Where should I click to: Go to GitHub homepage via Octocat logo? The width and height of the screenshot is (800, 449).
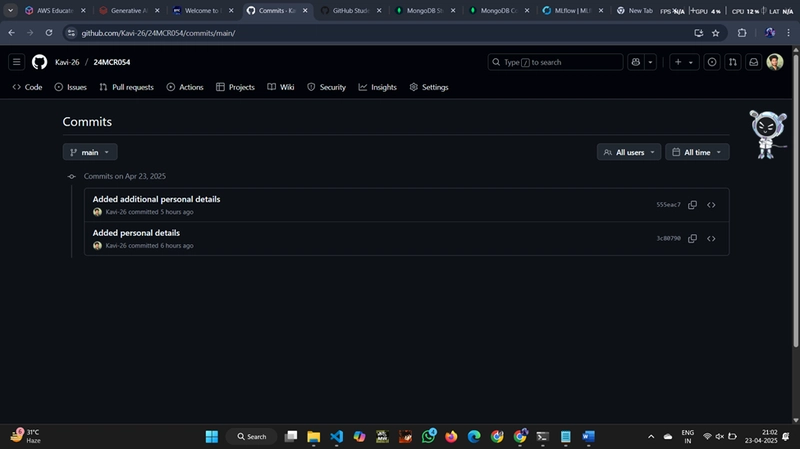39,62
